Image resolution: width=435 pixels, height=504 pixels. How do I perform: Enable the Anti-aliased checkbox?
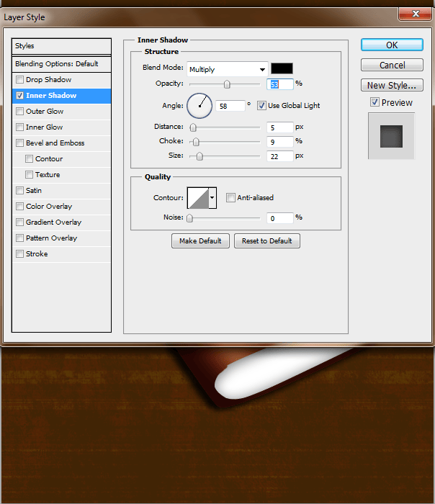230,197
